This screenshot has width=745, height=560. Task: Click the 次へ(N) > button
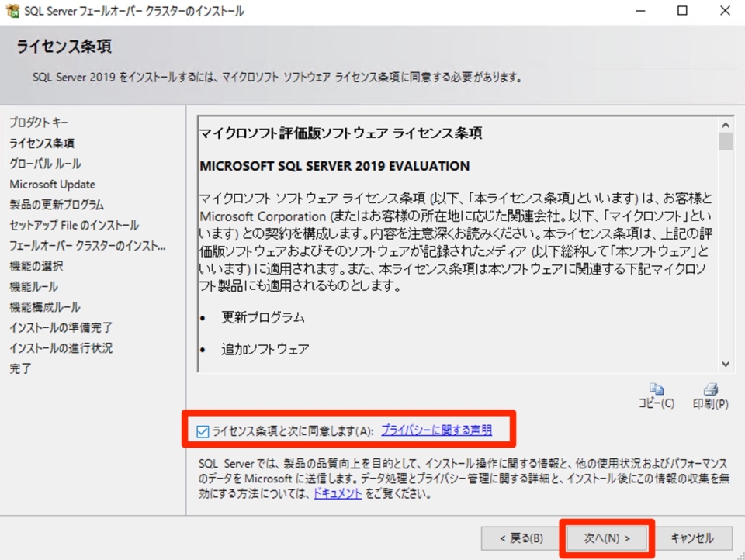tap(607, 538)
